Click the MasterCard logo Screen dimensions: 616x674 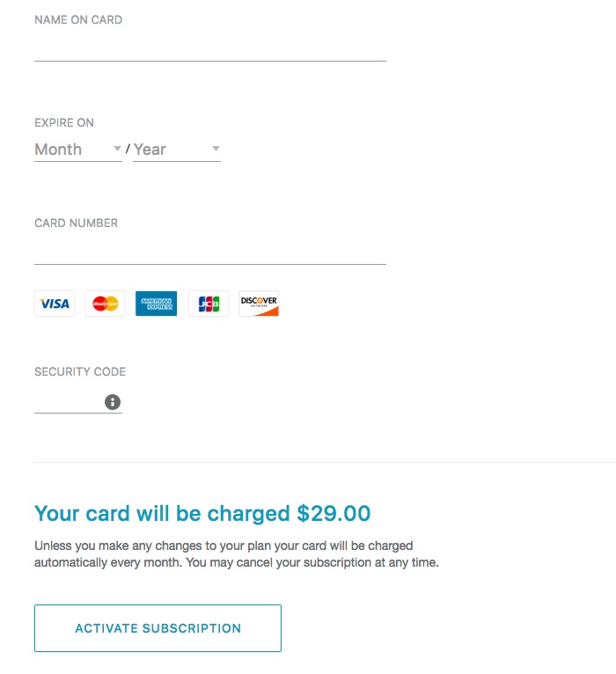pyautogui.click(x=105, y=304)
